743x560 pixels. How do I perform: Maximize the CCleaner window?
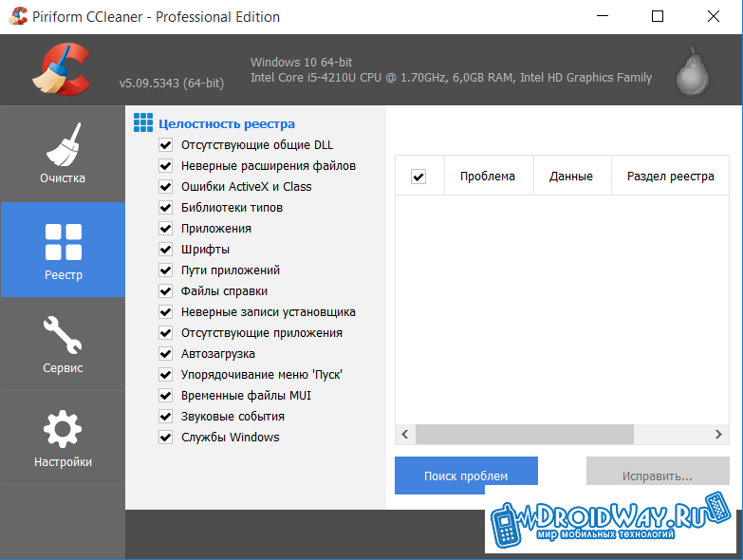pyautogui.click(x=658, y=16)
